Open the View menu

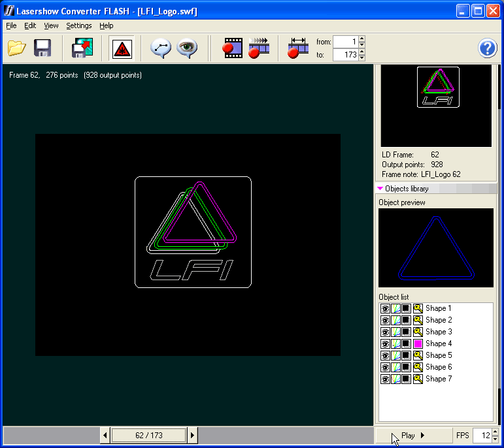(x=51, y=25)
